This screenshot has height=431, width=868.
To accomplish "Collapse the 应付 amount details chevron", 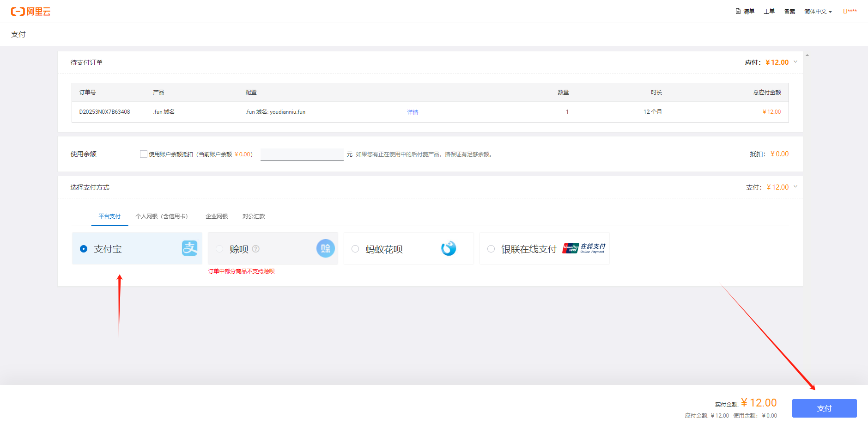I will [795, 62].
